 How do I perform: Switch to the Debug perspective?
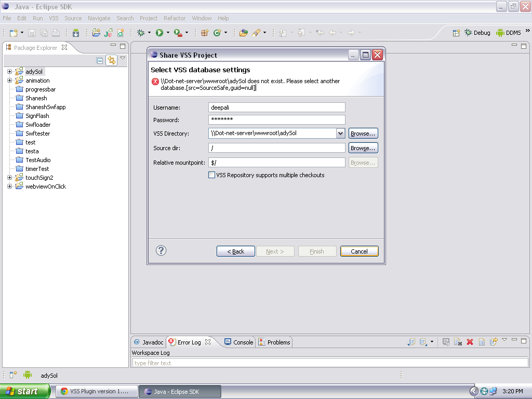(477, 33)
